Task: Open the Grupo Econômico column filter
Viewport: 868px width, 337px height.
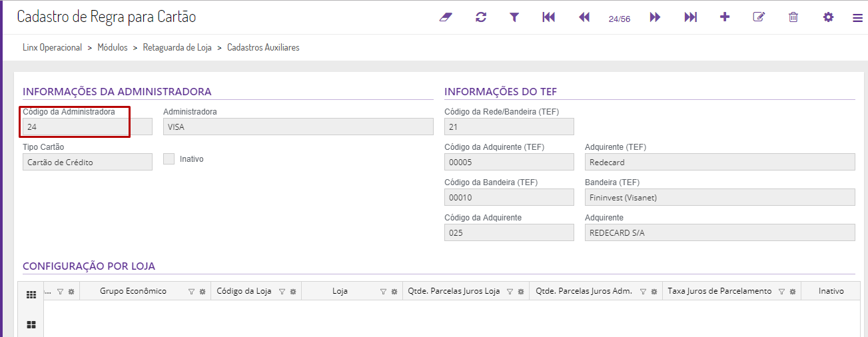Action: point(191,292)
